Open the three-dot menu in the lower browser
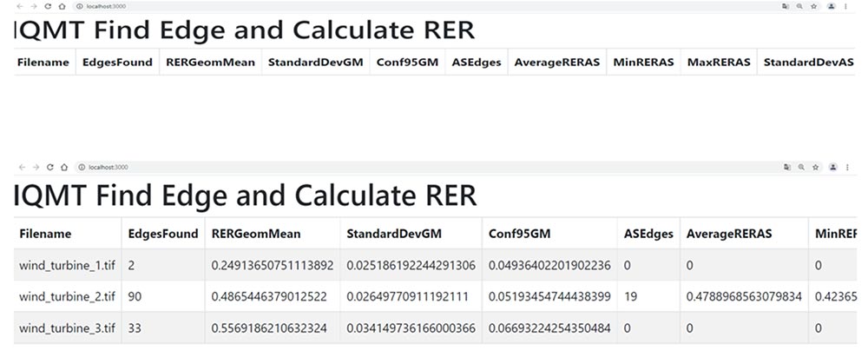This screenshot has height=351, width=868. [x=846, y=166]
